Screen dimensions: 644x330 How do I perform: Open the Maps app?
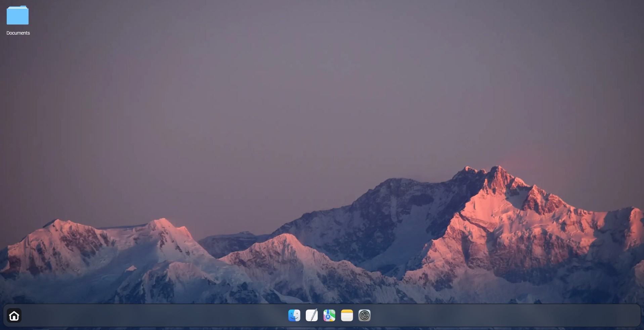pyautogui.click(x=329, y=316)
